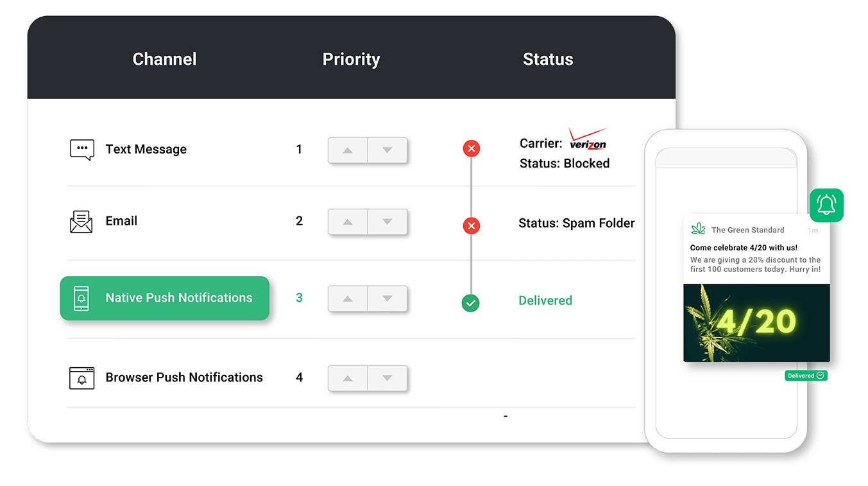Open the Channel column header
This screenshot has height=486, width=868.
tap(164, 59)
